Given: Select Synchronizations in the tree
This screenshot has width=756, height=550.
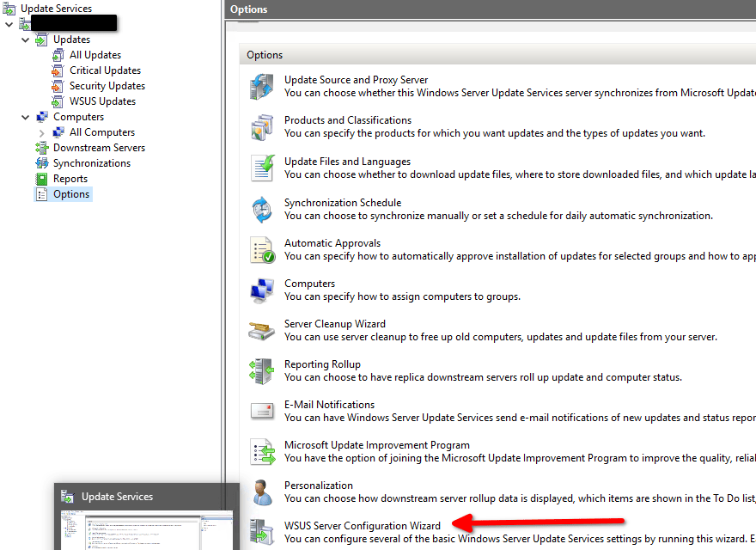Looking at the screenshot, I should 92,163.
